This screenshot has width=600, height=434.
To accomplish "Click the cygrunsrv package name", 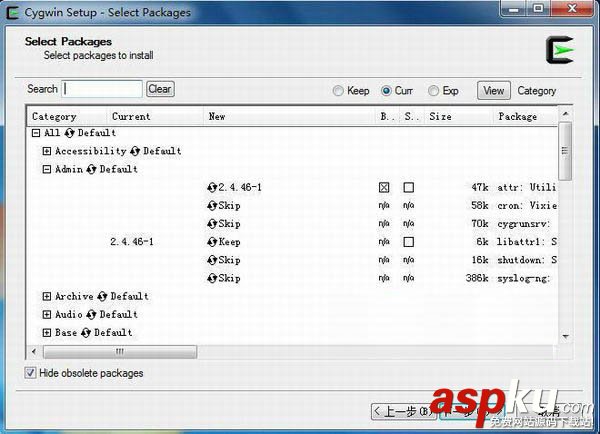I will 523,224.
